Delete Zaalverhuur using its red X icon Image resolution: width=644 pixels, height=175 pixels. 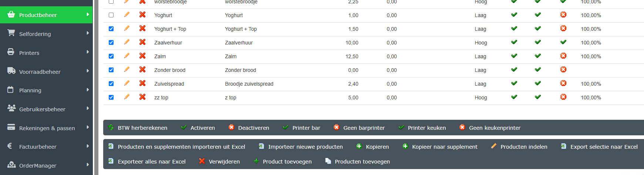click(142, 42)
